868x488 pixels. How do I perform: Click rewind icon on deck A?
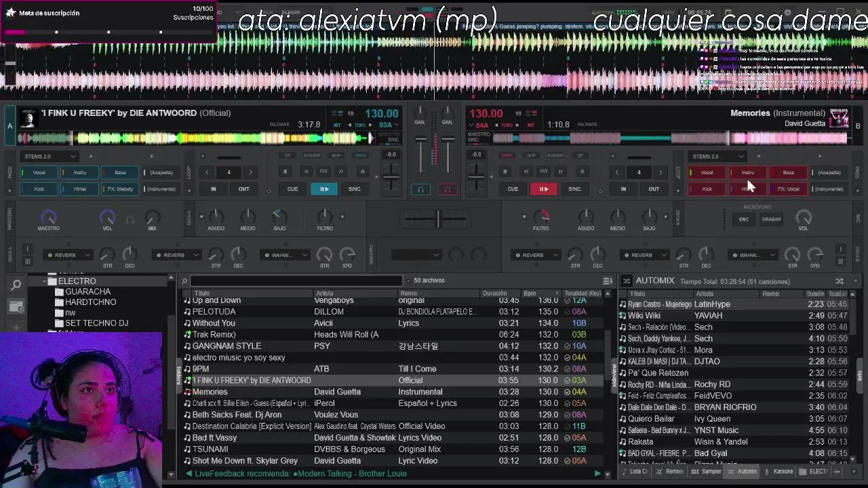coord(306,172)
